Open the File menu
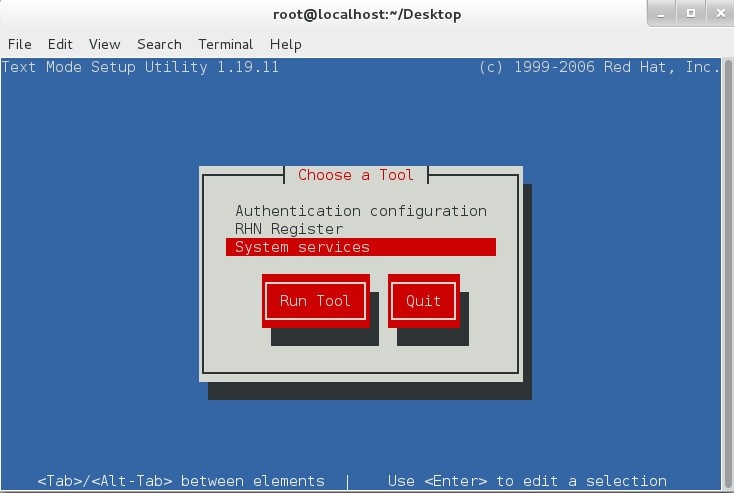This screenshot has height=493, width=734. tap(19, 44)
